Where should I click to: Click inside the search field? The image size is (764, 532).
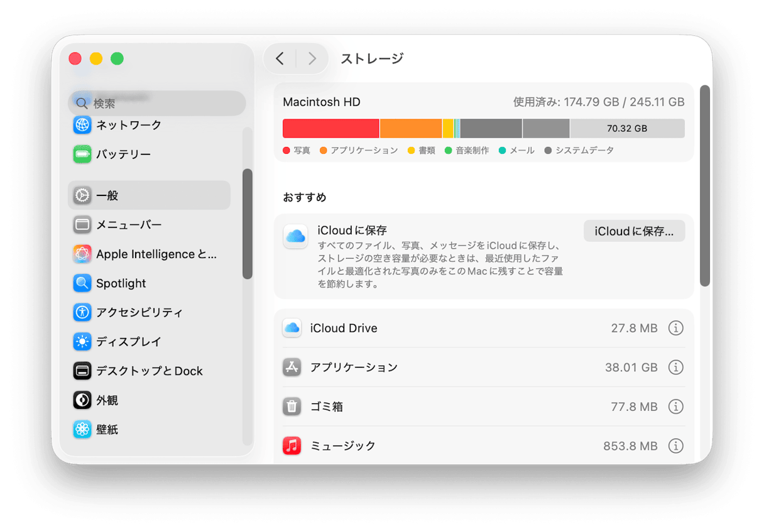click(157, 102)
